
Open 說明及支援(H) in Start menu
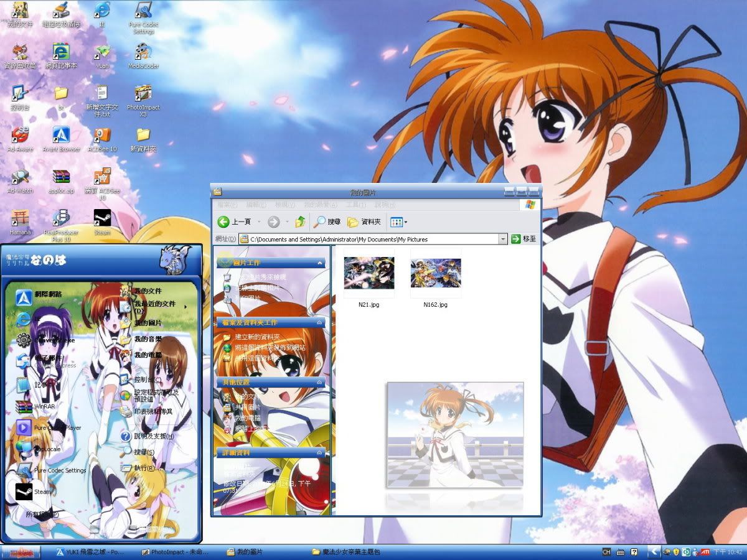(x=148, y=436)
